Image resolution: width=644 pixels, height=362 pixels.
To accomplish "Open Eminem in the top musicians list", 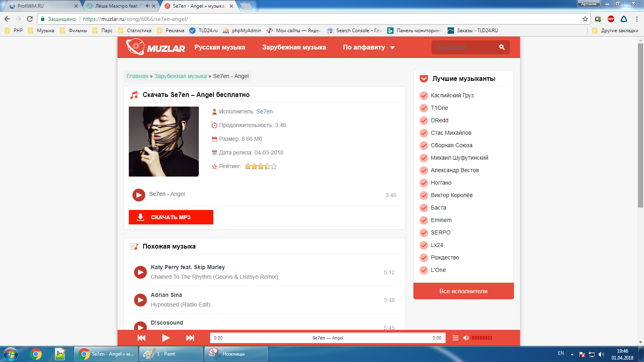I will 441,220.
